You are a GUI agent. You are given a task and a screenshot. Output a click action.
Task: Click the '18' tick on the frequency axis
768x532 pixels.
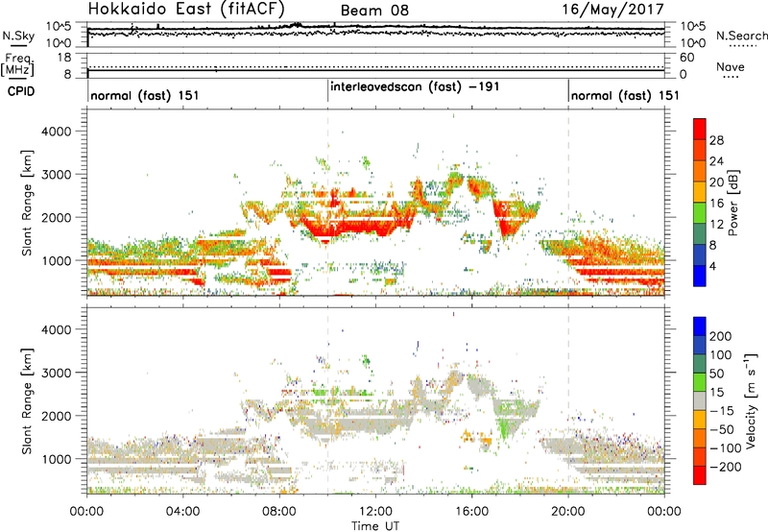pos(64,58)
